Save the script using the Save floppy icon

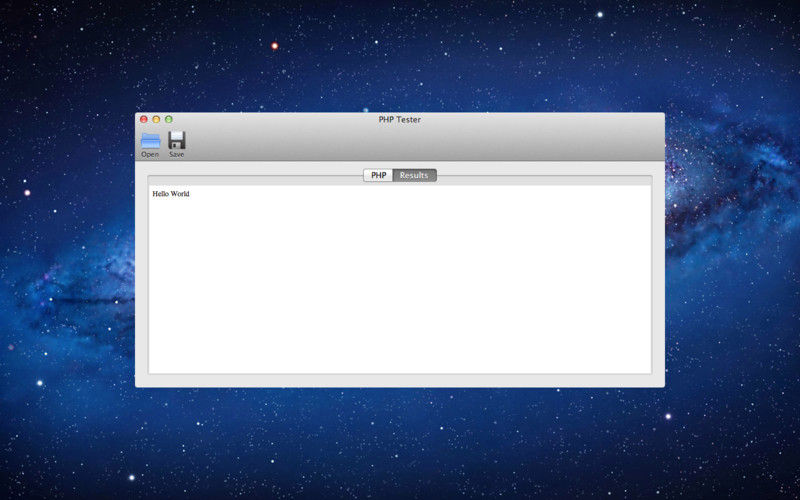(177, 144)
